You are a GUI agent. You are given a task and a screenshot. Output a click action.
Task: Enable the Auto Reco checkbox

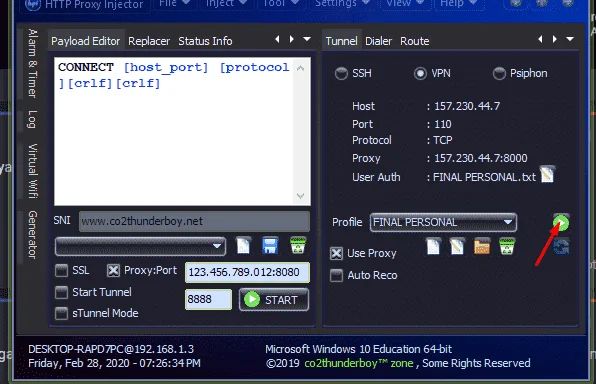pos(336,275)
